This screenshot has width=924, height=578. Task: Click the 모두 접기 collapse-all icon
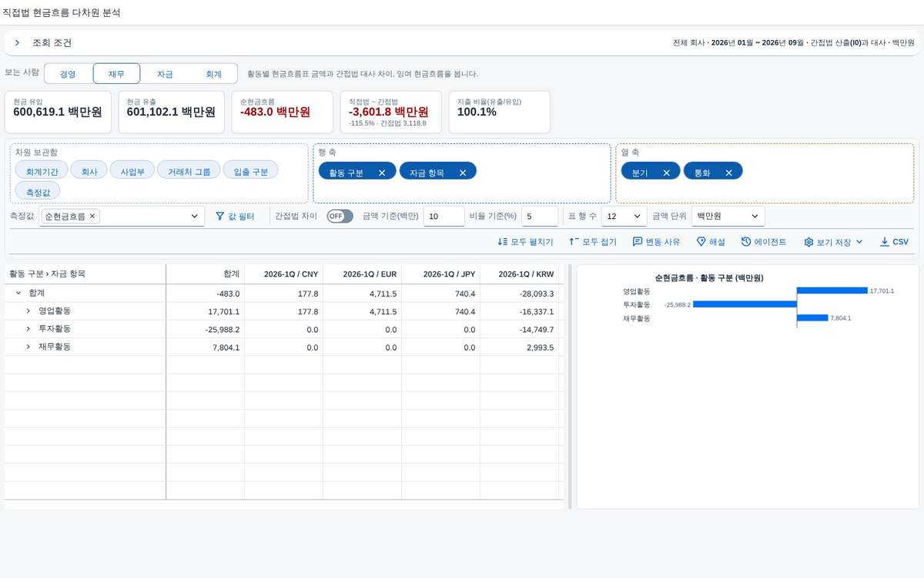coord(574,242)
